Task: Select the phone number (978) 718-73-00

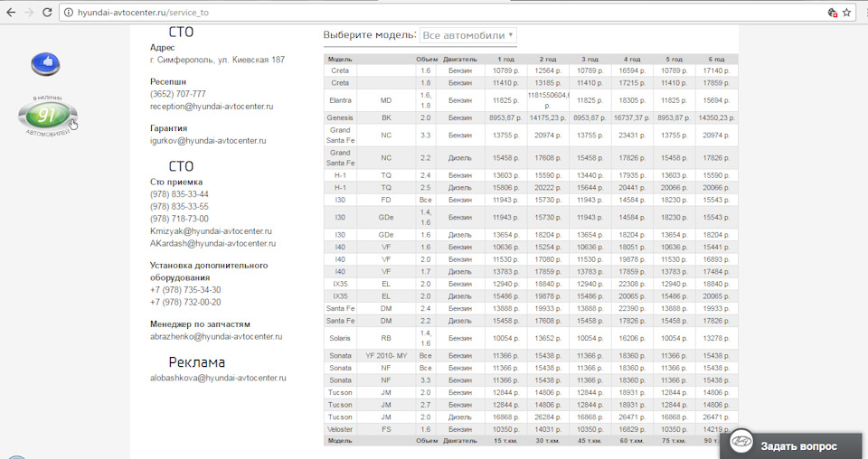Action: click(179, 219)
